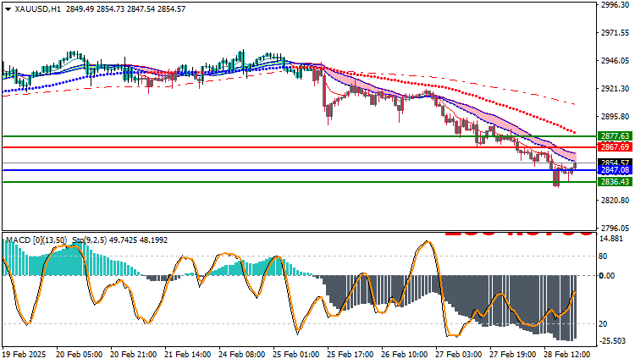This screenshot has height=364, width=635.
Task: Click the 28 Feb 12:00 time axis label
Action: point(567,355)
